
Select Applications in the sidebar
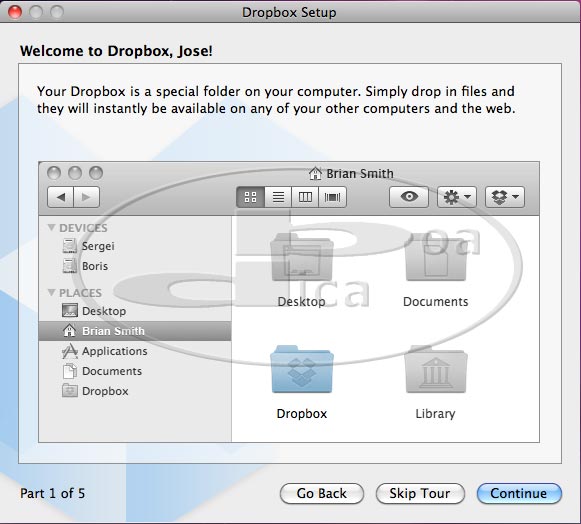coord(104,351)
